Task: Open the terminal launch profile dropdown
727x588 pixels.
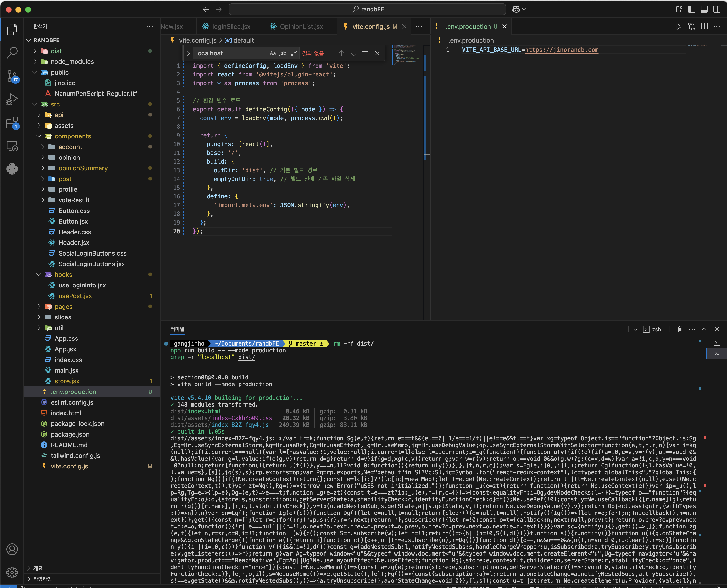Action: click(x=636, y=329)
